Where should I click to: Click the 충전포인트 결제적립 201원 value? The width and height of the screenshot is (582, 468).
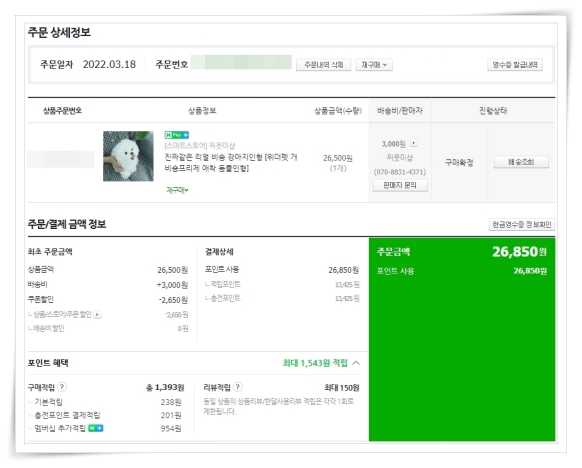tap(171, 415)
